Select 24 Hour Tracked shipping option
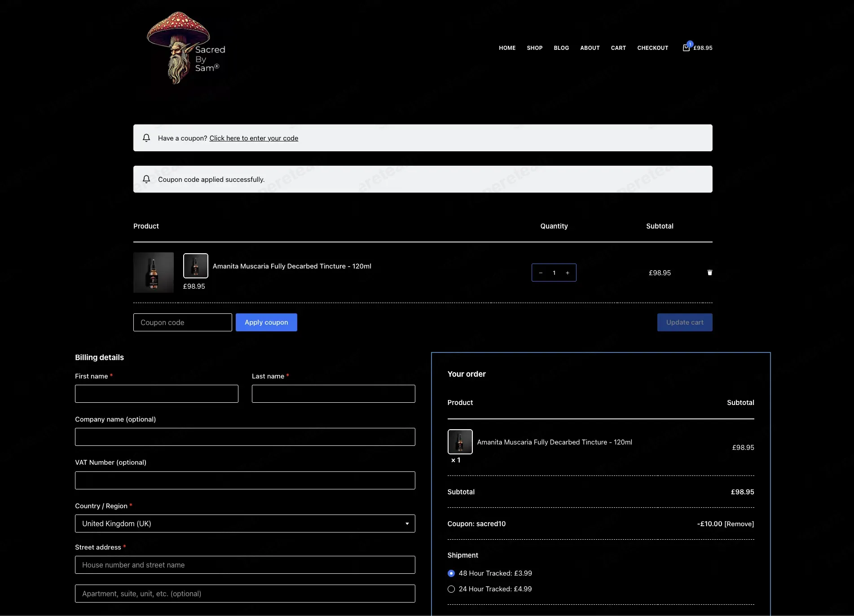 pyautogui.click(x=451, y=589)
